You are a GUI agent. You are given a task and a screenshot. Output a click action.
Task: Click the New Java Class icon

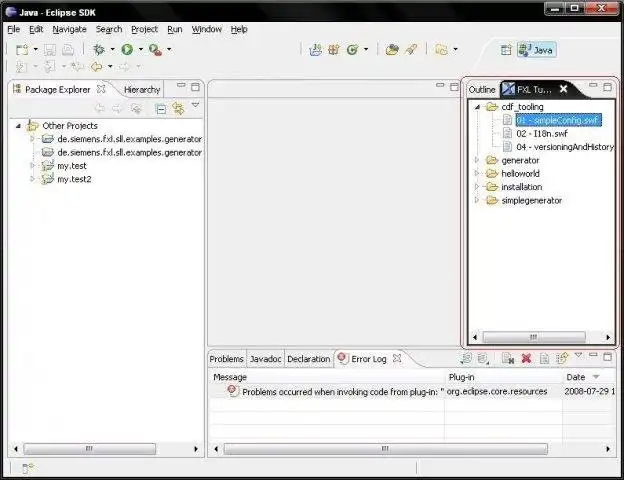(x=352, y=50)
